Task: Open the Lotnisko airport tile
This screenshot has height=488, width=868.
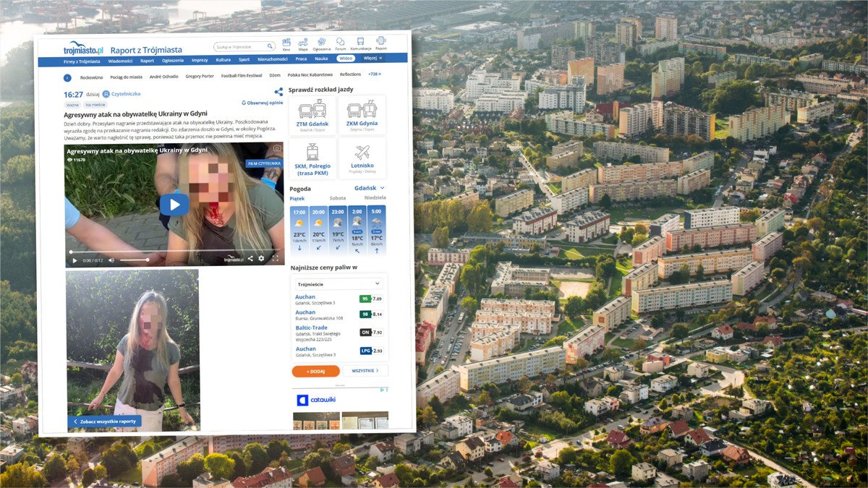Action: tap(362, 158)
